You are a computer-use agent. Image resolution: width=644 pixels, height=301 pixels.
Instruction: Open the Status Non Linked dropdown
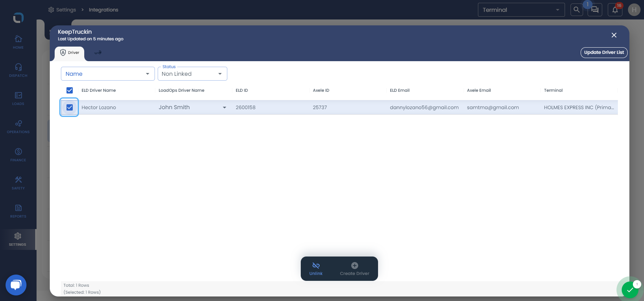coord(193,74)
